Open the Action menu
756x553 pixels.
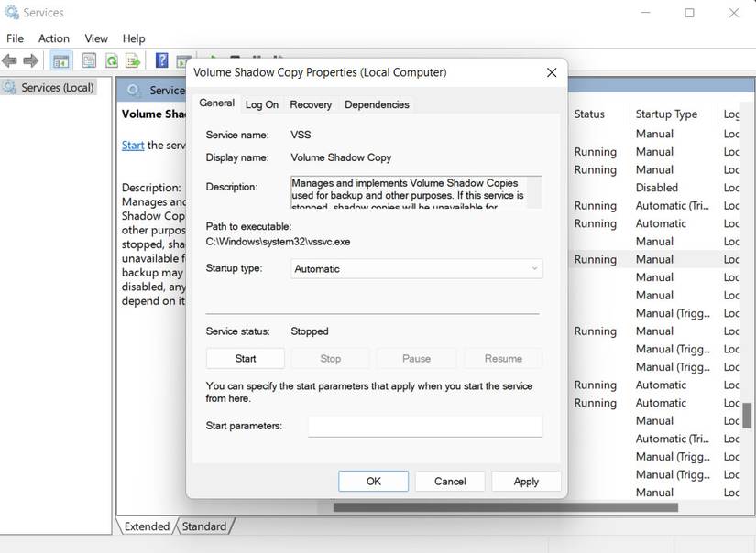click(54, 38)
